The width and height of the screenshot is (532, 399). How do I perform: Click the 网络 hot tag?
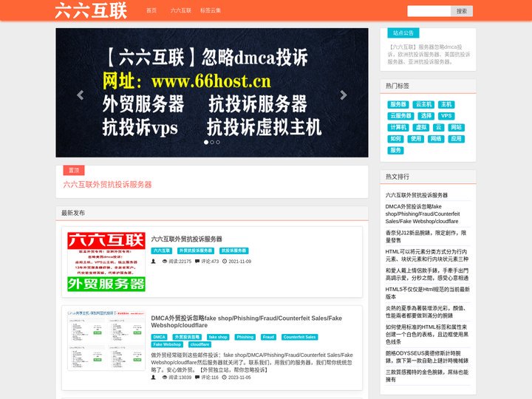pos(436,139)
